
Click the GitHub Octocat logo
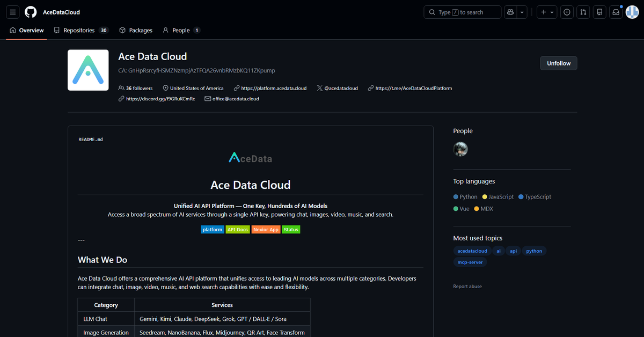tap(31, 12)
